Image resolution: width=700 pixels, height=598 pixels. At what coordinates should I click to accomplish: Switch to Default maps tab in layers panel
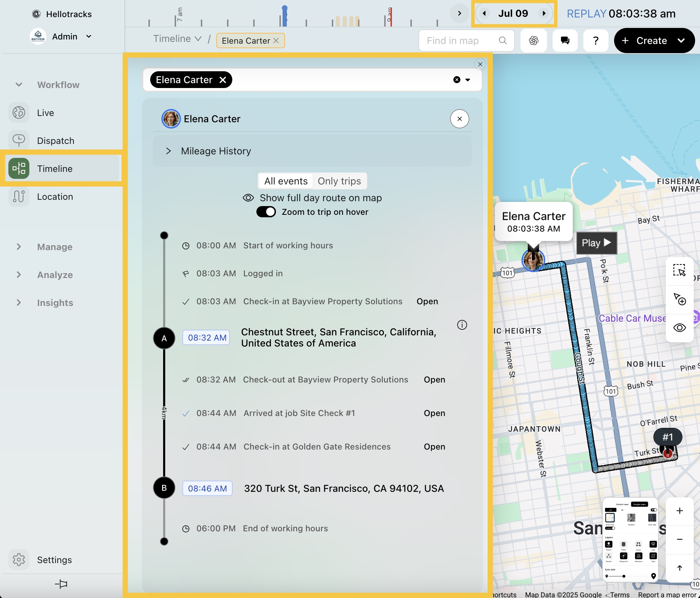622,504
